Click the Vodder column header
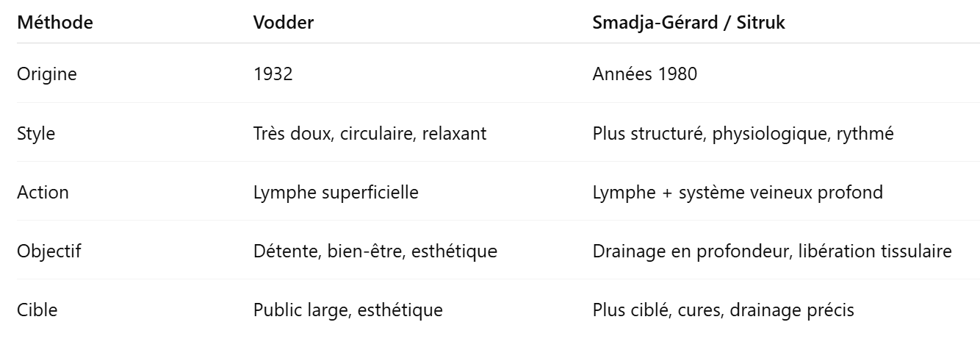 (x=284, y=23)
